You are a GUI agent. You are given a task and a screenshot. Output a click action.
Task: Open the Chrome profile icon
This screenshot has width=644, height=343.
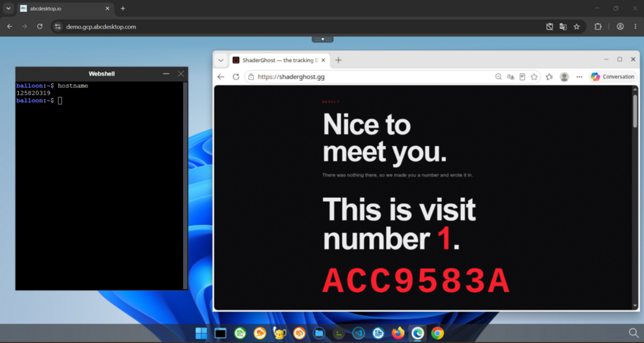[620, 26]
